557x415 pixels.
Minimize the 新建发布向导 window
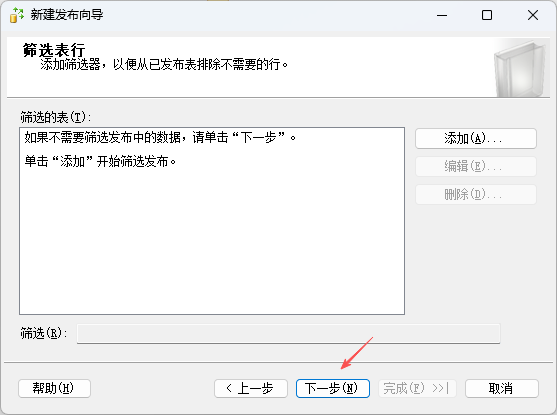point(442,15)
